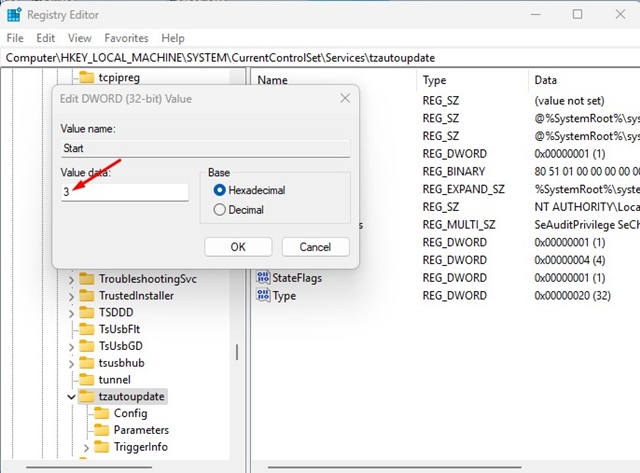Open the View menu
The width and height of the screenshot is (640, 473).
[80, 38]
